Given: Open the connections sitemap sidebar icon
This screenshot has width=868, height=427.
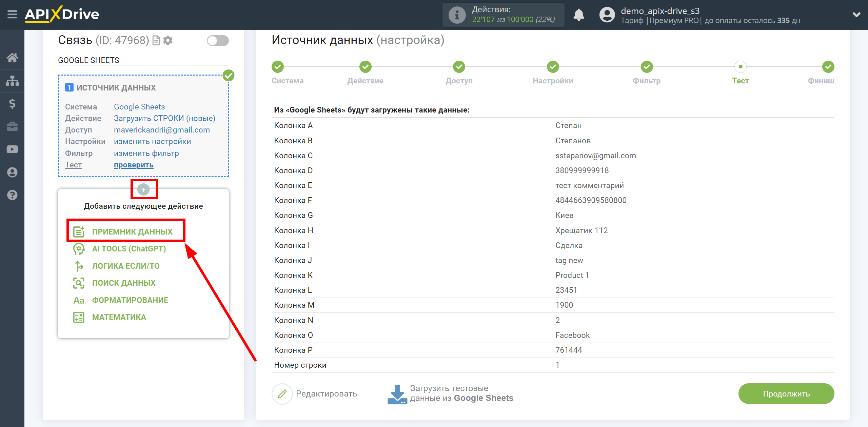Looking at the screenshot, I should click(12, 81).
